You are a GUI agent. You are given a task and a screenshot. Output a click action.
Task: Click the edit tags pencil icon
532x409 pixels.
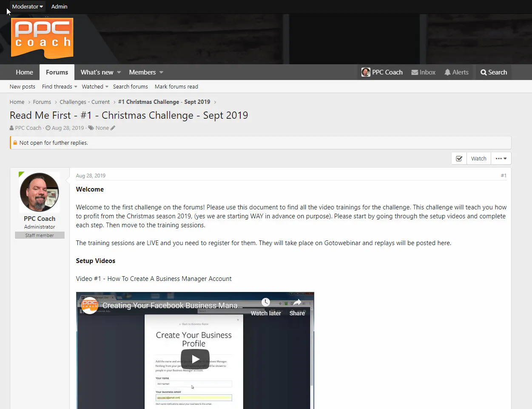[x=113, y=128]
